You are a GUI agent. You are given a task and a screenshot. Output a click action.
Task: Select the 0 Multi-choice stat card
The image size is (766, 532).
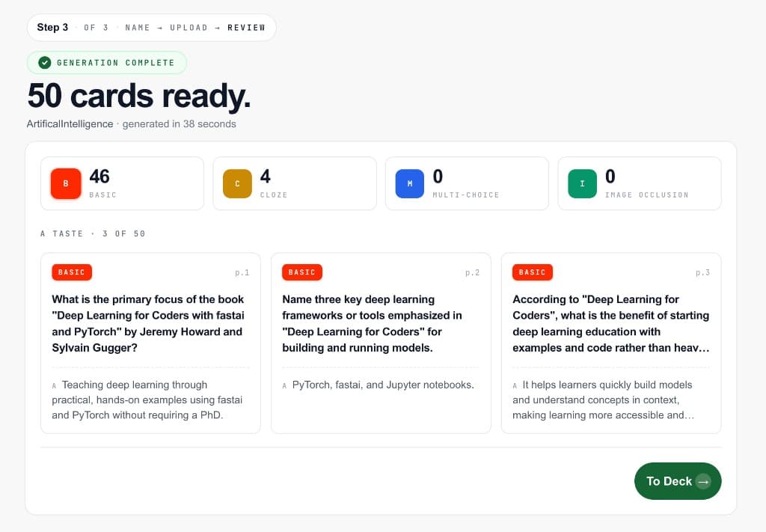tap(467, 183)
